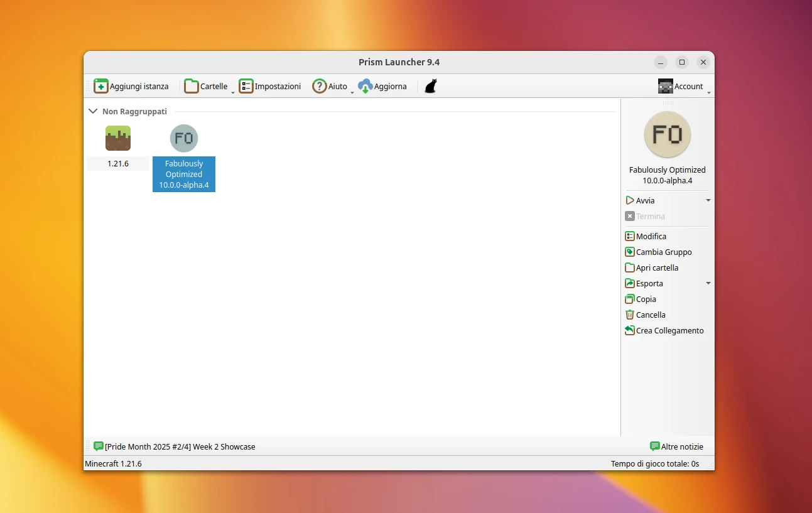
Task: Click the Account icon
Action: [x=665, y=85]
